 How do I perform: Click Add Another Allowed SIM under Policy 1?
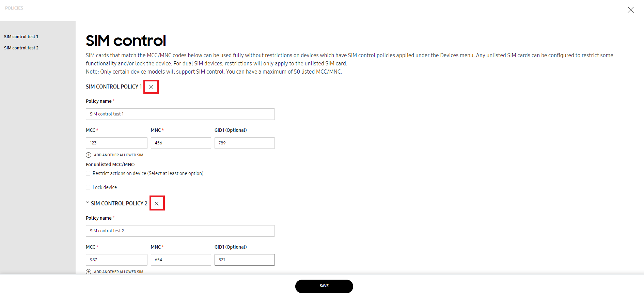pos(119,155)
